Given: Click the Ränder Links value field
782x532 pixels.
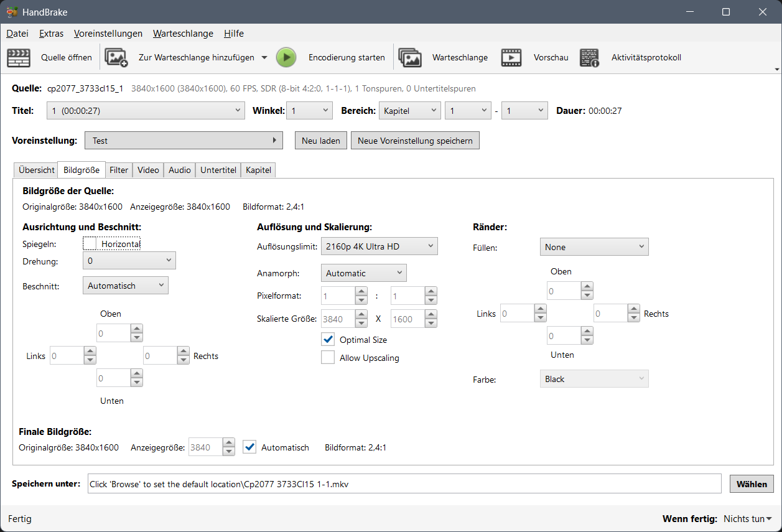Looking at the screenshot, I should [x=518, y=313].
